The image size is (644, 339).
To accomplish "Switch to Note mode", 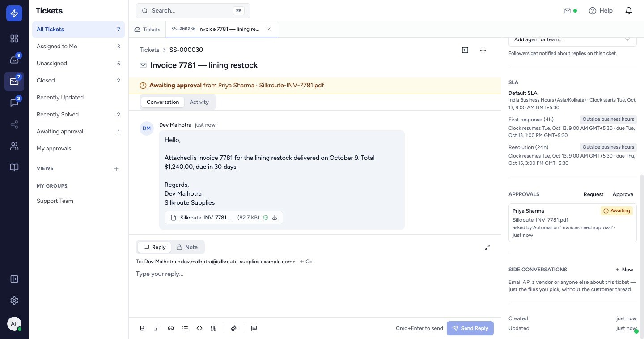I will (x=187, y=247).
